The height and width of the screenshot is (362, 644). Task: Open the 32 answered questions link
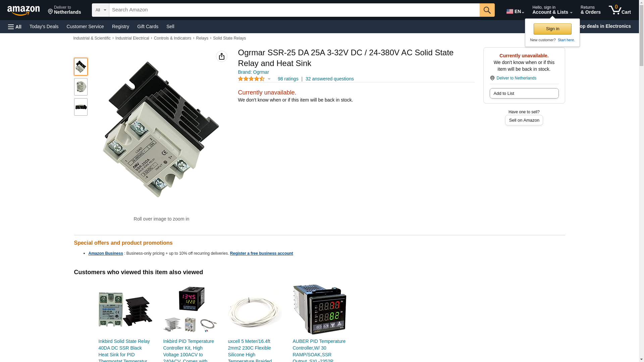(x=329, y=79)
